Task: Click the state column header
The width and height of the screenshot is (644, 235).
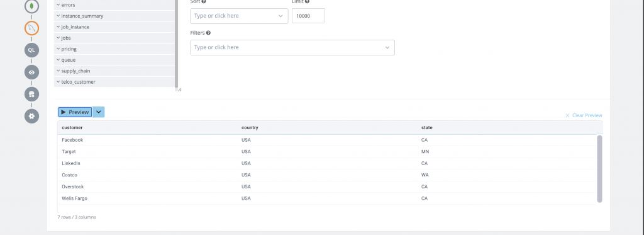Action: pyautogui.click(x=427, y=128)
